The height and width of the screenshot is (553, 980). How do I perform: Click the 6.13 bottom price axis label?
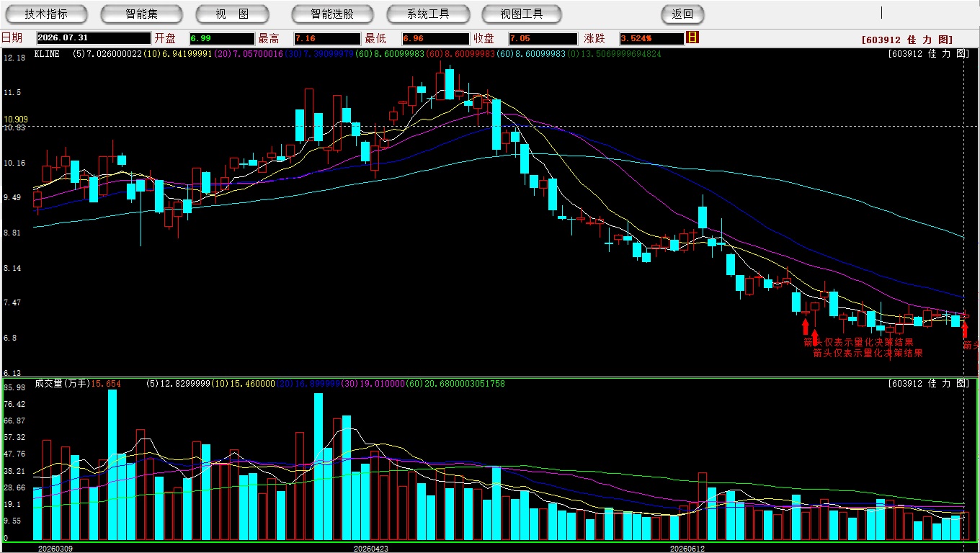[x=13, y=373]
